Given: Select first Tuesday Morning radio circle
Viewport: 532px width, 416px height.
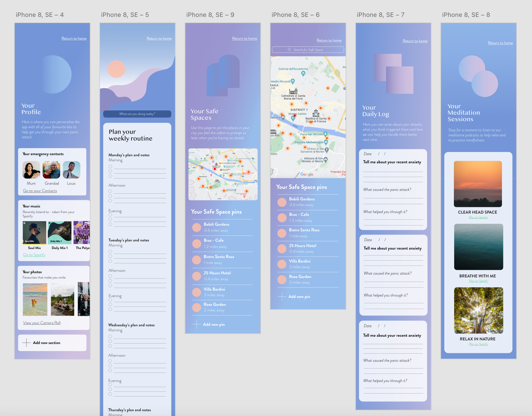Looking at the screenshot, I should 110,252.
